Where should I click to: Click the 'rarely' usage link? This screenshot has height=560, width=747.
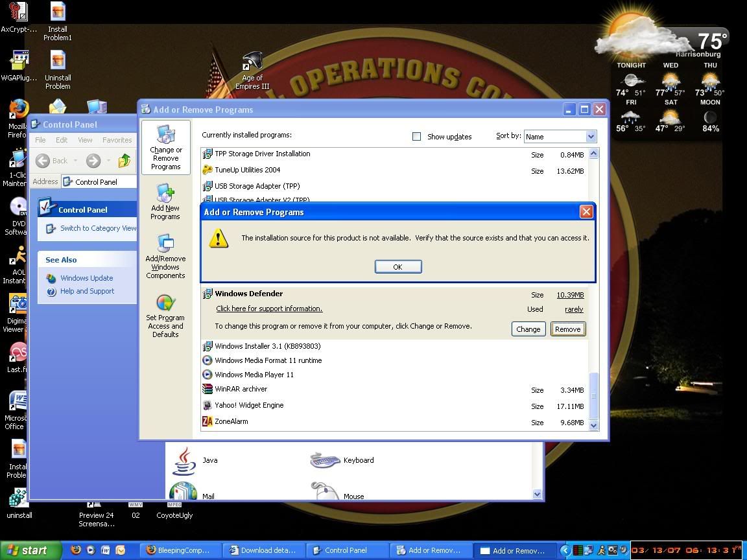coord(574,310)
